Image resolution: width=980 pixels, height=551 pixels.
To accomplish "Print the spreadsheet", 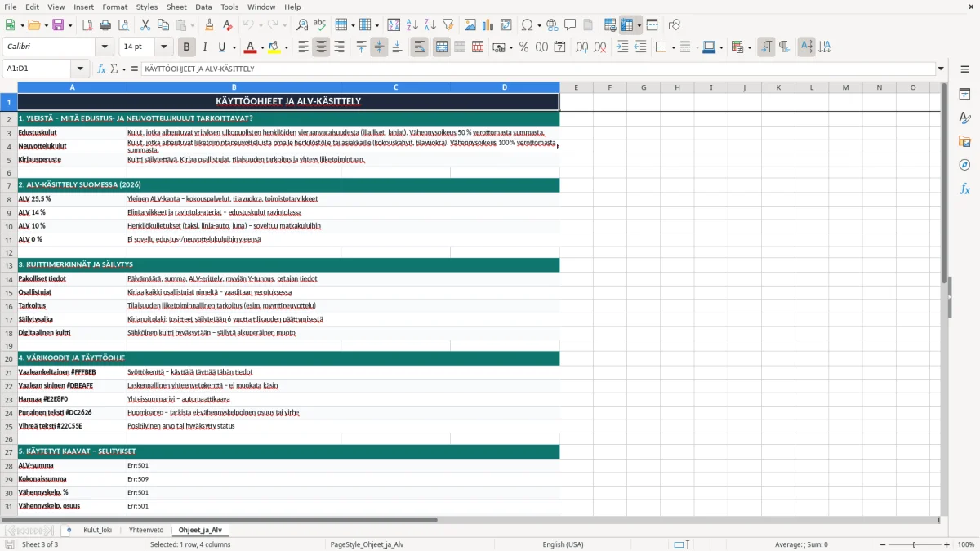I will [104, 25].
